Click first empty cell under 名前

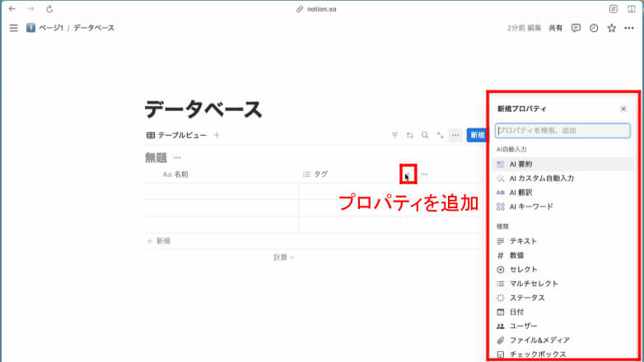tap(221, 191)
